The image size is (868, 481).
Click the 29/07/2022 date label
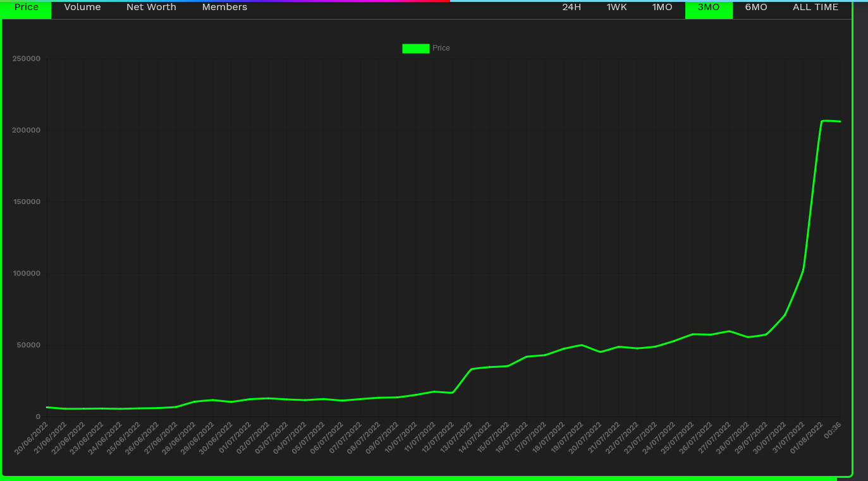tap(752, 439)
